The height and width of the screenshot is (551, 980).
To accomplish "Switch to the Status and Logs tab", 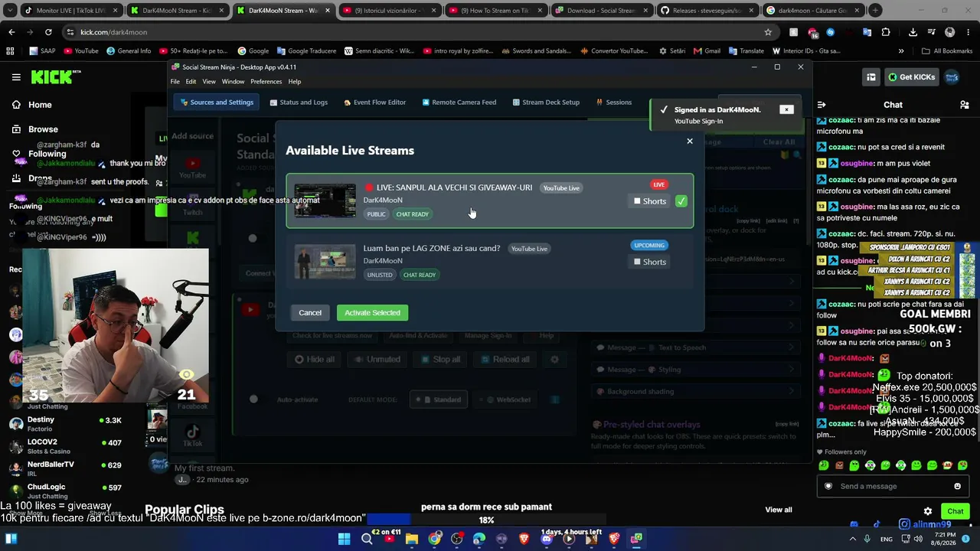I will click(x=299, y=102).
